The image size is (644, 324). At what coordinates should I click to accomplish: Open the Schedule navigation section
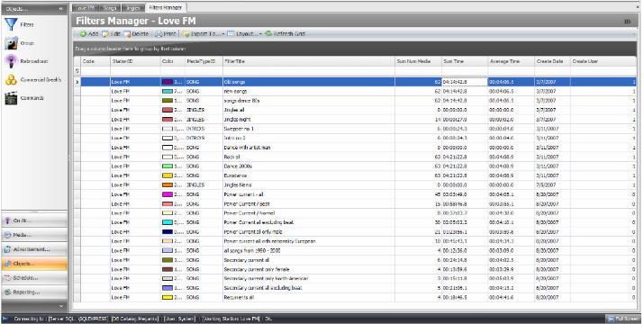click(34, 278)
